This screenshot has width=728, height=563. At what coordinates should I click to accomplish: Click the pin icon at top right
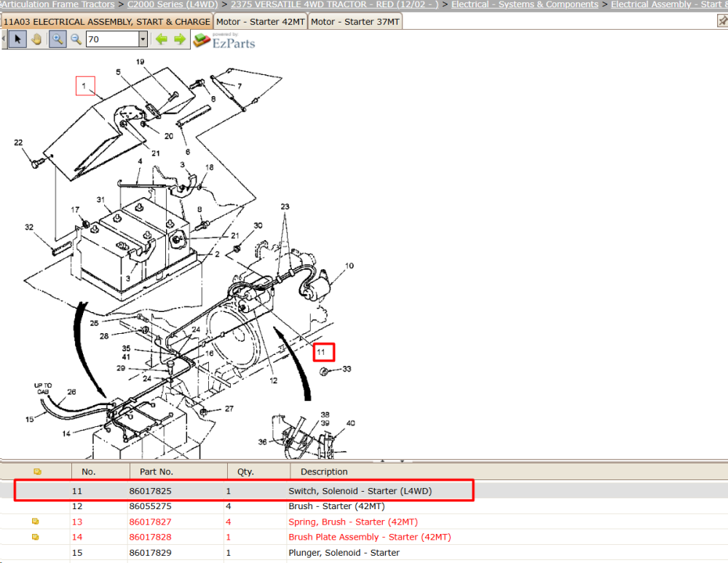pyautogui.click(x=722, y=21)
